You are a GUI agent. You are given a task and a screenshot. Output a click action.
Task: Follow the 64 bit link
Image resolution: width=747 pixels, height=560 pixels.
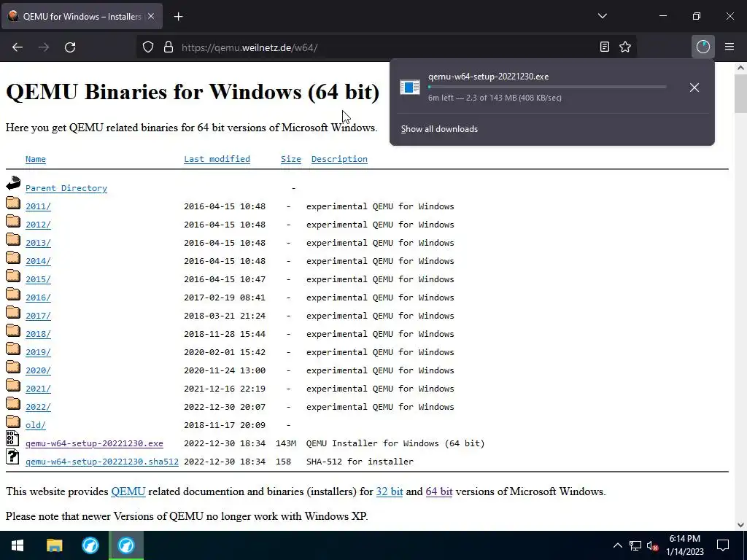[438, 491]
